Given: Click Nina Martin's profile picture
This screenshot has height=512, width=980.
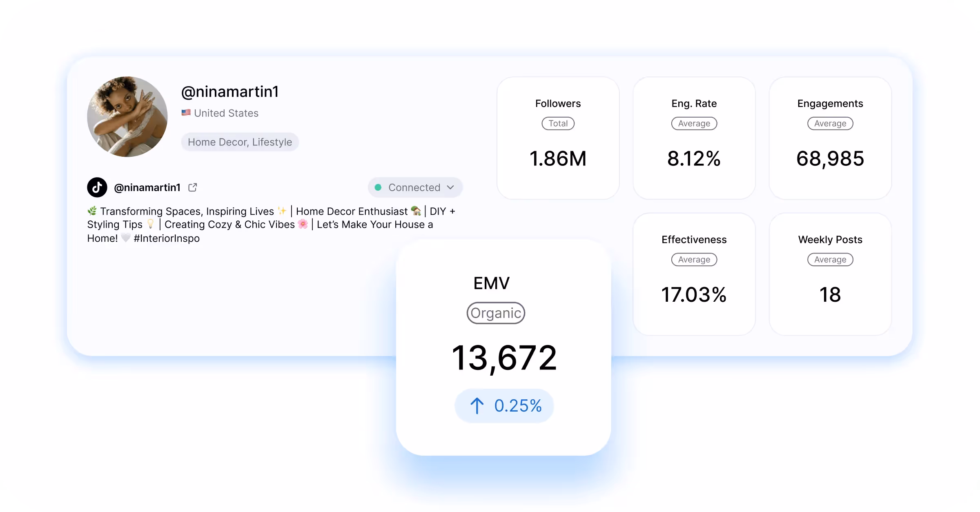Looking at the screenshot, I should pyautogui.click(x=127, y=117).
